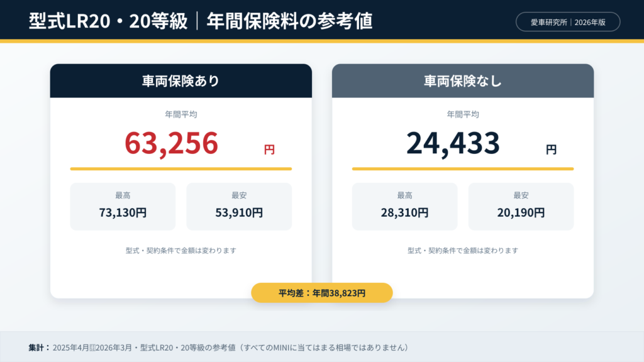This screenshot has width=644, height=362.
Task: Click the page title 型式LR20・20等級
Action: pos(108,21)
